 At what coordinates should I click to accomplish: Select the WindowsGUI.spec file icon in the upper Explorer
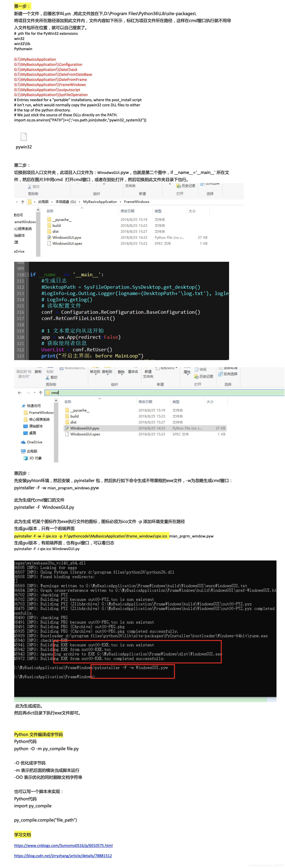coord(49,243)
